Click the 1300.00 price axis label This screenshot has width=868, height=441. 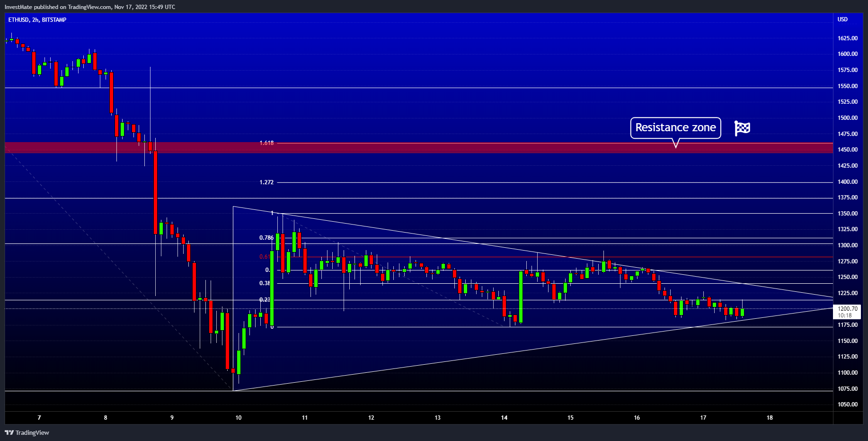(x=847, y=245)
